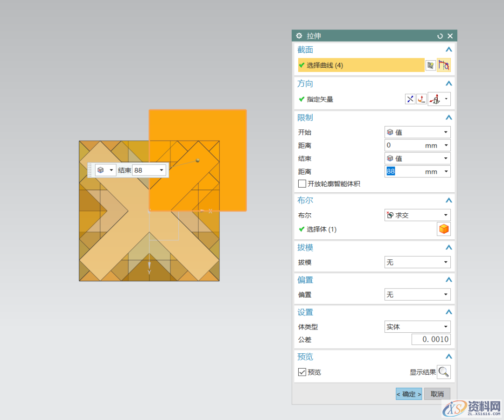The height and width of the screenshot is (420, 504).
Task: Uncheck the 预览 checkbox
Action: pyautogui.click(x=301, y=372)
